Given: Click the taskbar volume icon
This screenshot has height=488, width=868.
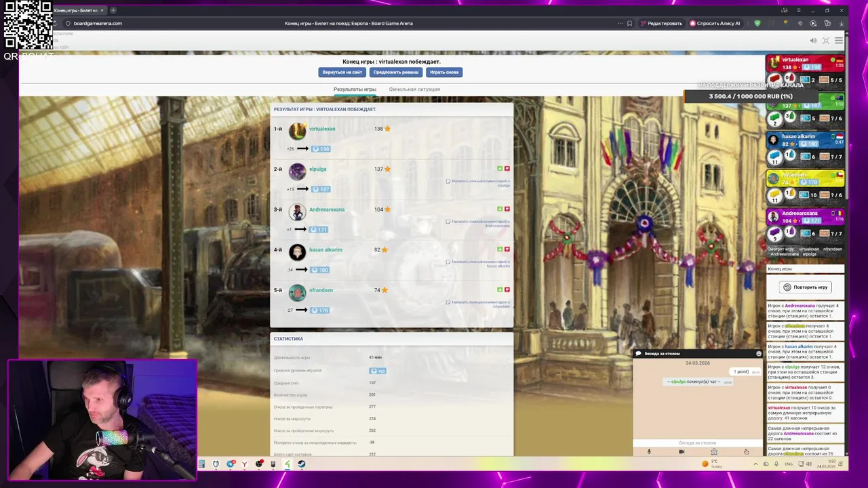Looking at the screenshot, I should 809,464.
